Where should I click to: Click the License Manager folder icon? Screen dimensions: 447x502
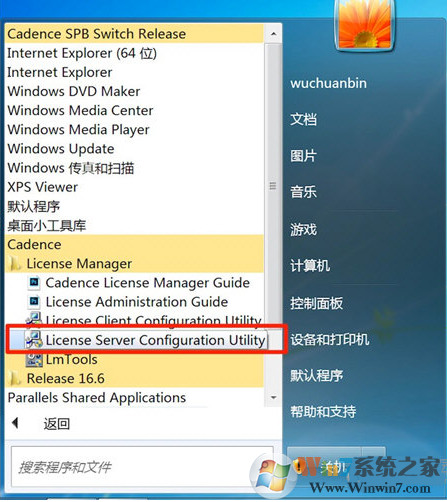[15, 264]
